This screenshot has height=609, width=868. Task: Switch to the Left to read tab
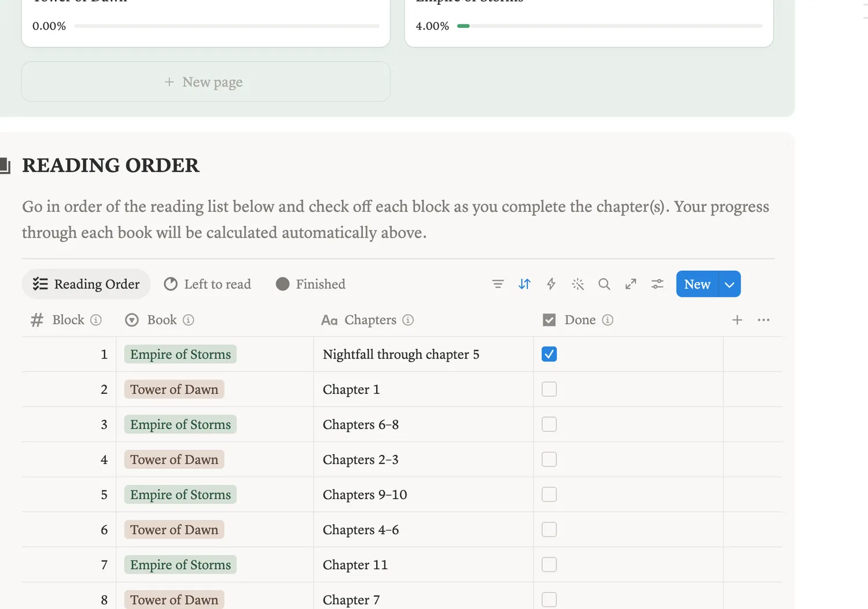[x=207, y=284]
